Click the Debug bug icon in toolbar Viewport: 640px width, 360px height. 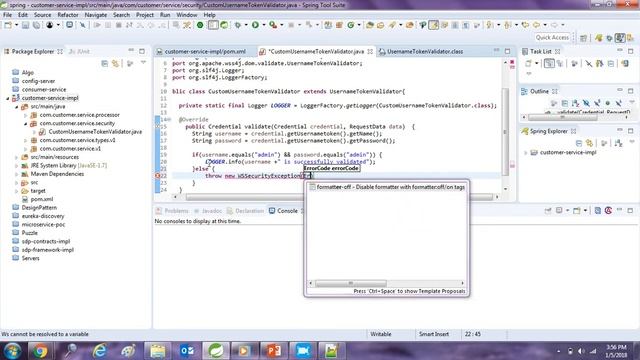[238, 25]
